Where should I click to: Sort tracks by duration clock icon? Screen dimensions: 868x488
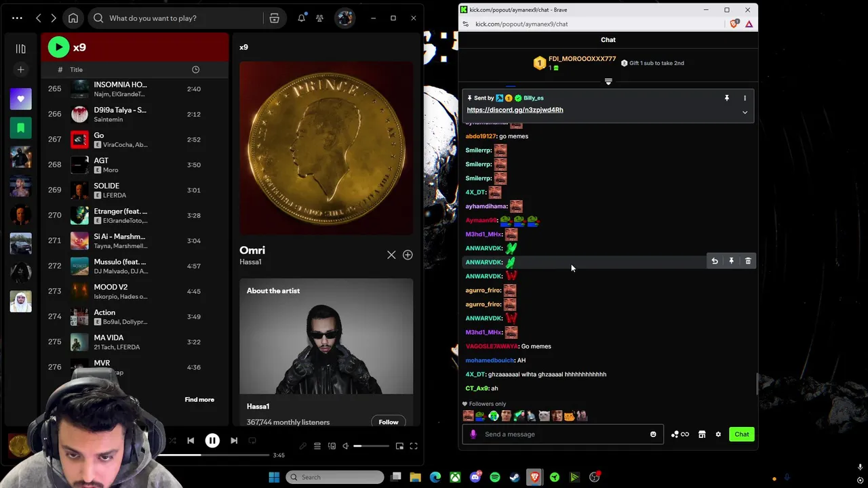[x=195, y=70]
